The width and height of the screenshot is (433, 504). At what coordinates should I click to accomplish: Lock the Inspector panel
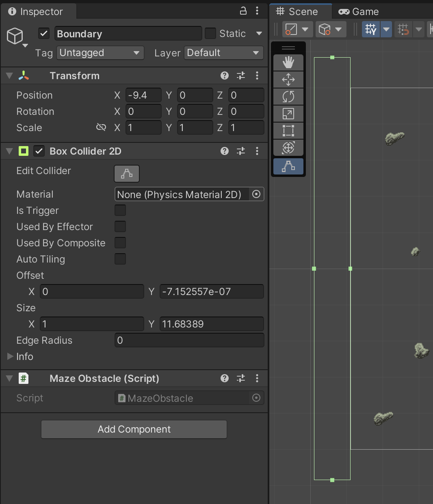[x=243, y=11]
